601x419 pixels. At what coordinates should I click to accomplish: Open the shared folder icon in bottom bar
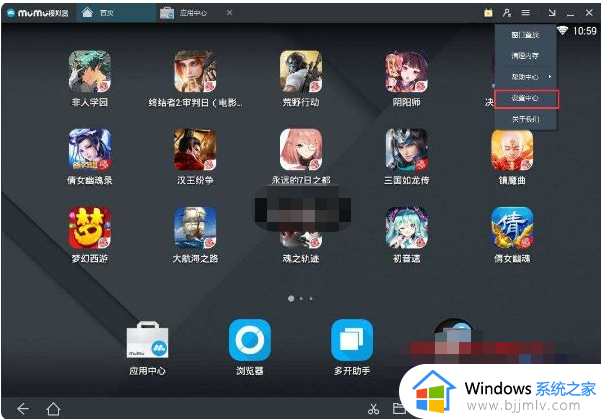coord(399,409)
